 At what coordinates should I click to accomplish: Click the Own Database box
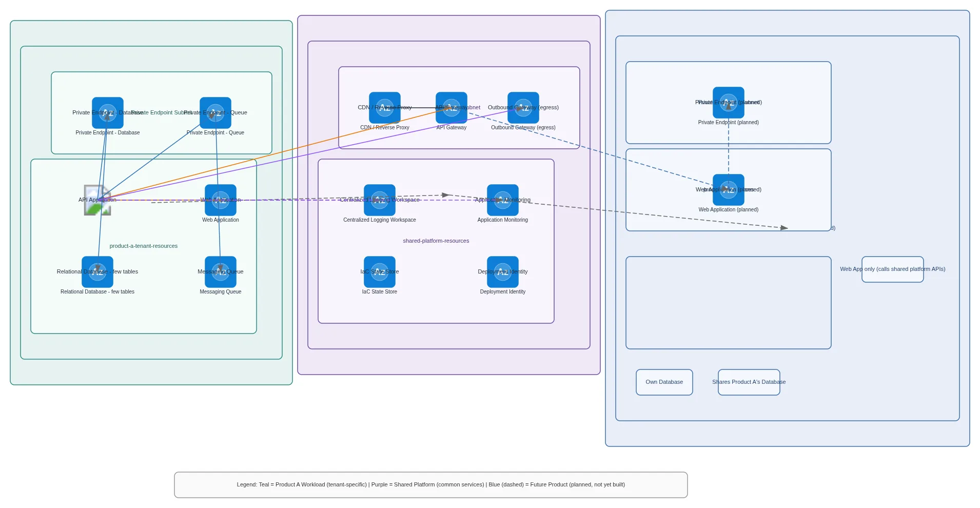click(664, 382)
